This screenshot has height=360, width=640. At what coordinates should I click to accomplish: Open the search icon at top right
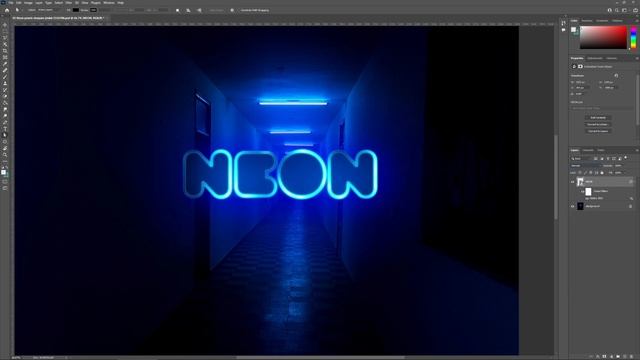(617, 10)
